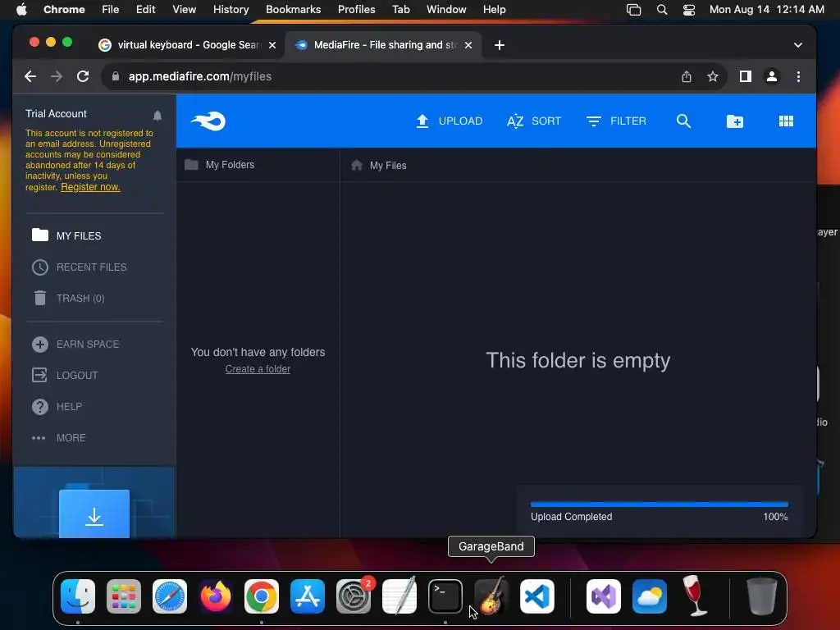Open the Apple menu

(21, 9)
